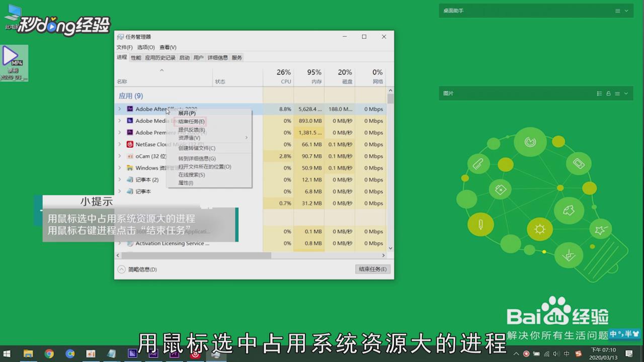Screen dimensions: 644x362
Task: Open the 文件(F) menu
Action: (125, 47)
